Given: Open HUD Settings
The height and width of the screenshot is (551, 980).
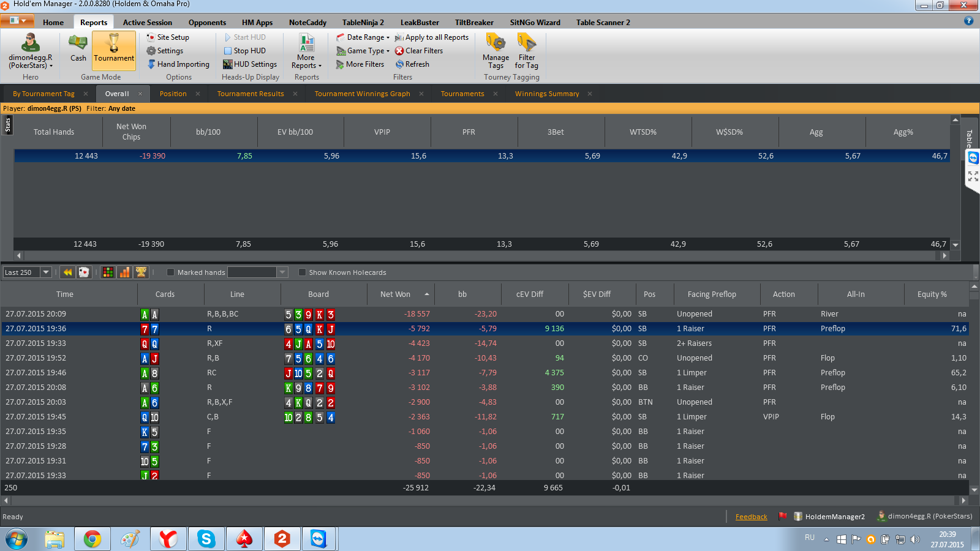Looking at the screenshot, I should (x=250, y=64).
